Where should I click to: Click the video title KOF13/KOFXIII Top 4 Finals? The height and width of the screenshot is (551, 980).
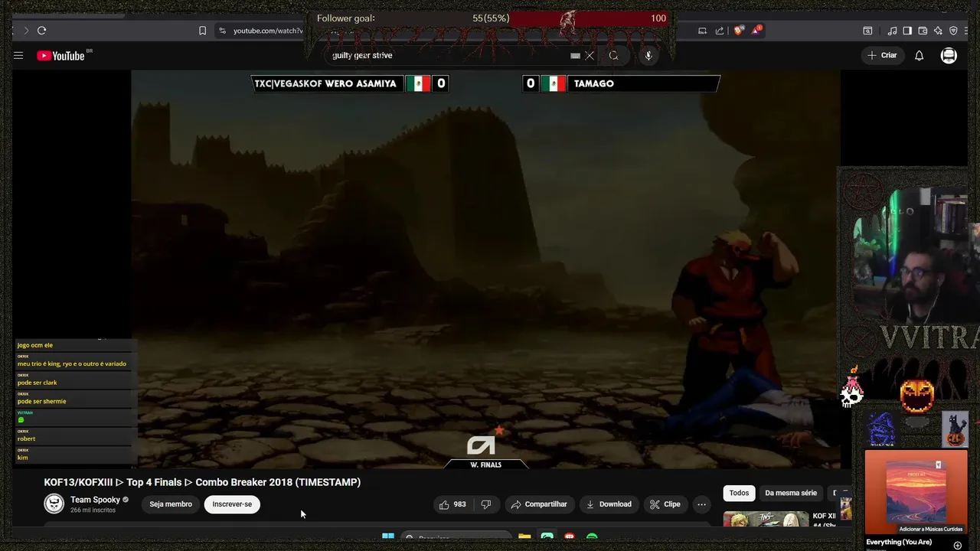click(x=202, y=482)
